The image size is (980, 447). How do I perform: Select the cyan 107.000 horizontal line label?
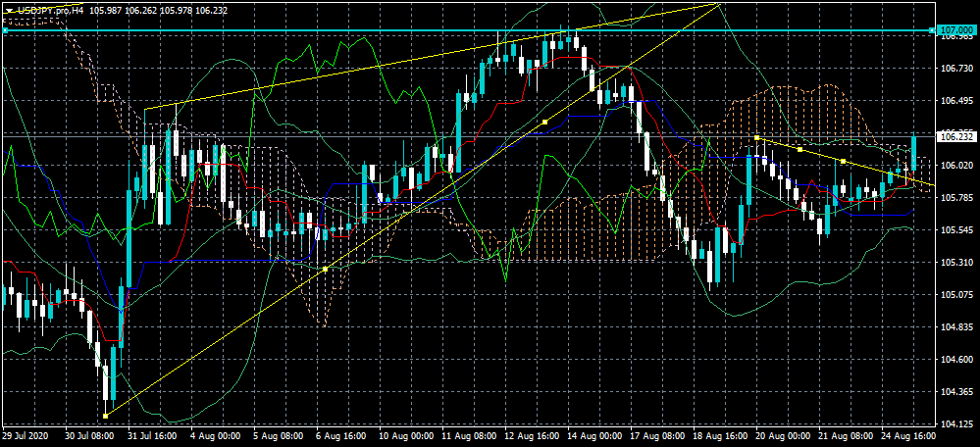[955, 30]
